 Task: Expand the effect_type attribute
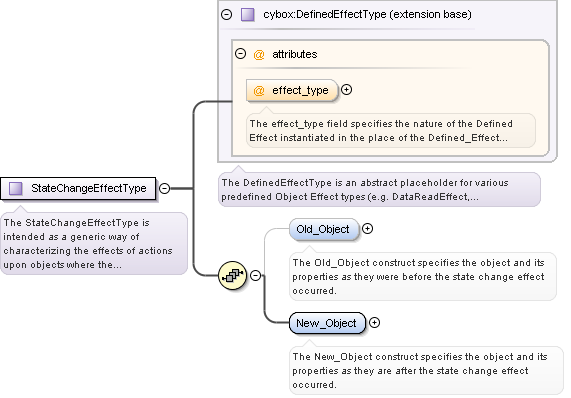coord(346,90)
